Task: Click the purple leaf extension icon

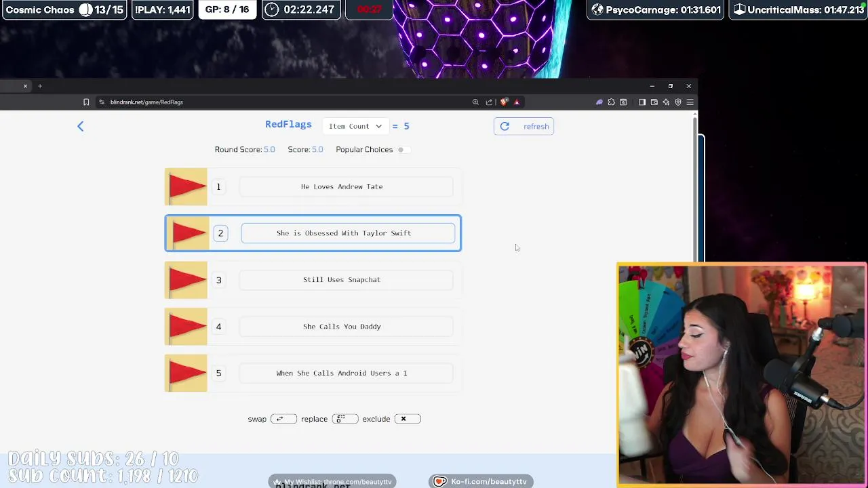Action: pyautogui.click(x=599, y=102)
